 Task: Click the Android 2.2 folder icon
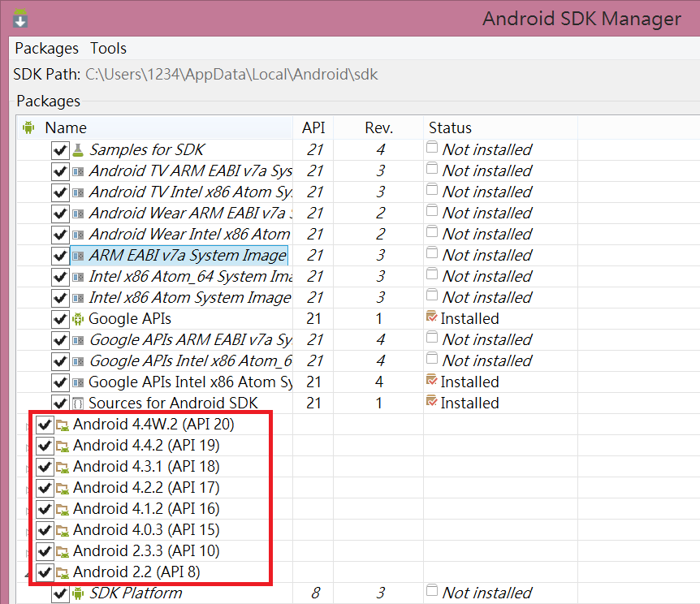coord(63,573)
